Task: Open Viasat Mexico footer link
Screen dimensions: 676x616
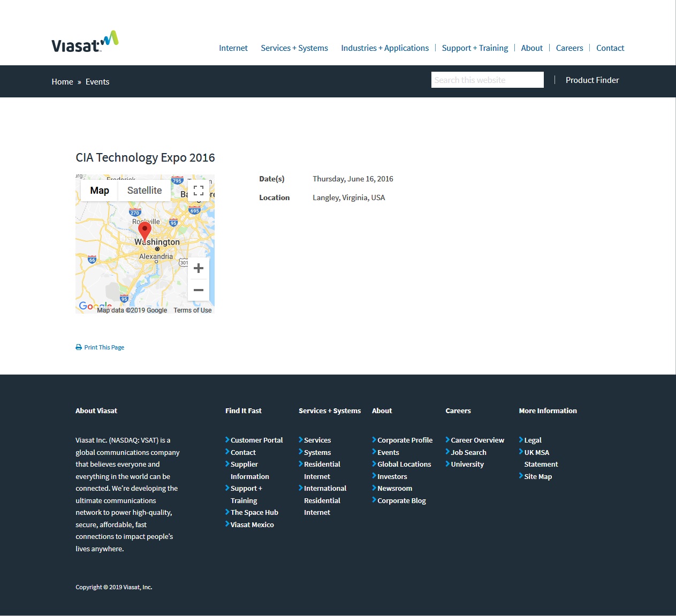Action: pyautogui.click(x=252, y=525)
